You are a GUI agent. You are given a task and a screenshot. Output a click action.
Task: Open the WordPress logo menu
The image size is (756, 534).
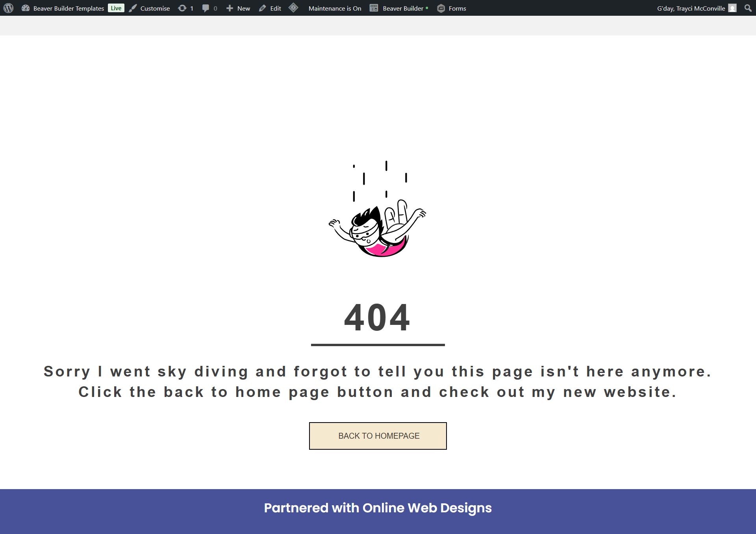pyautogui.click(x=8, y=8)
